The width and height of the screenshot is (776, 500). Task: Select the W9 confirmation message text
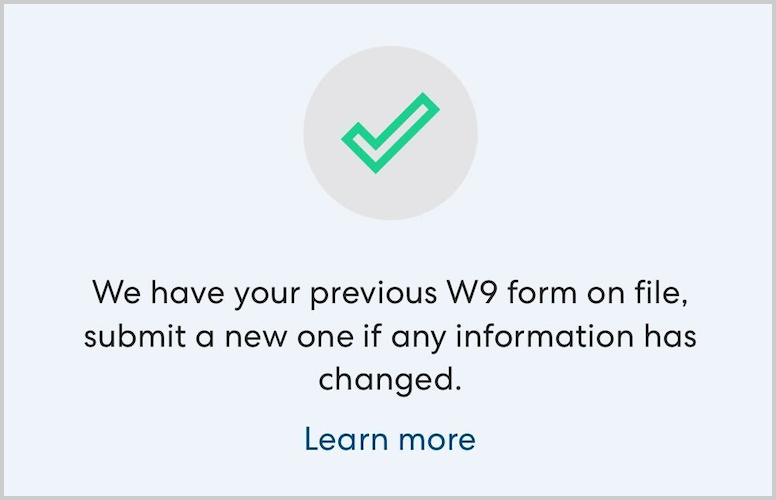pyautogui.click(x=389, y=336)
